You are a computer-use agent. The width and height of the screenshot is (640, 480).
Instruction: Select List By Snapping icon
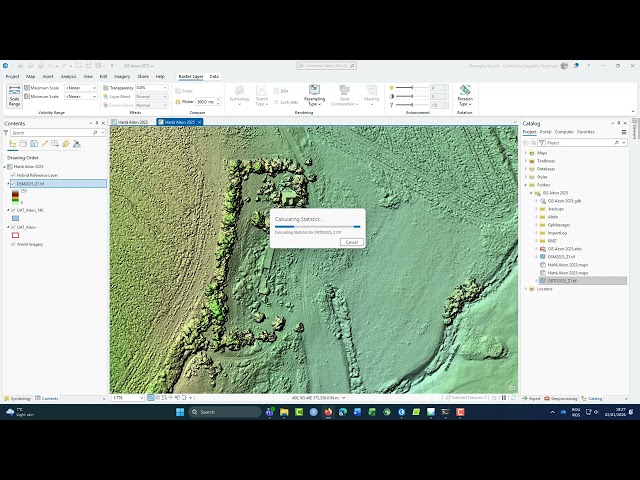click(x=55, y=144)
